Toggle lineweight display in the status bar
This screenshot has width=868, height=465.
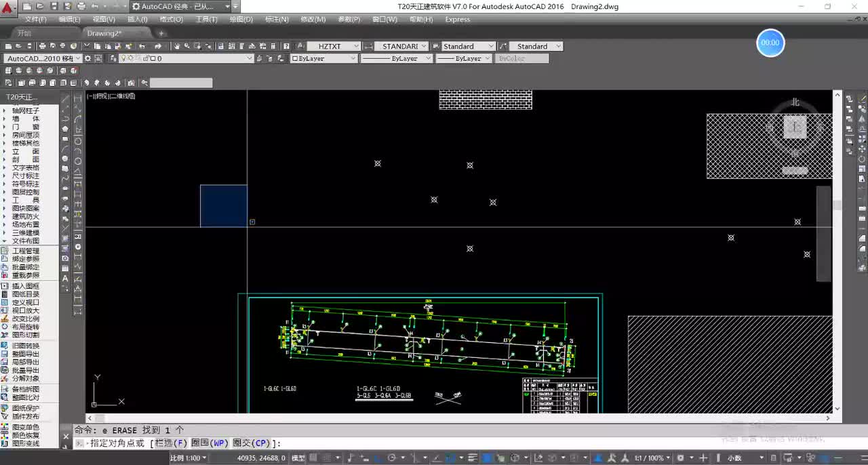[473, 458]
